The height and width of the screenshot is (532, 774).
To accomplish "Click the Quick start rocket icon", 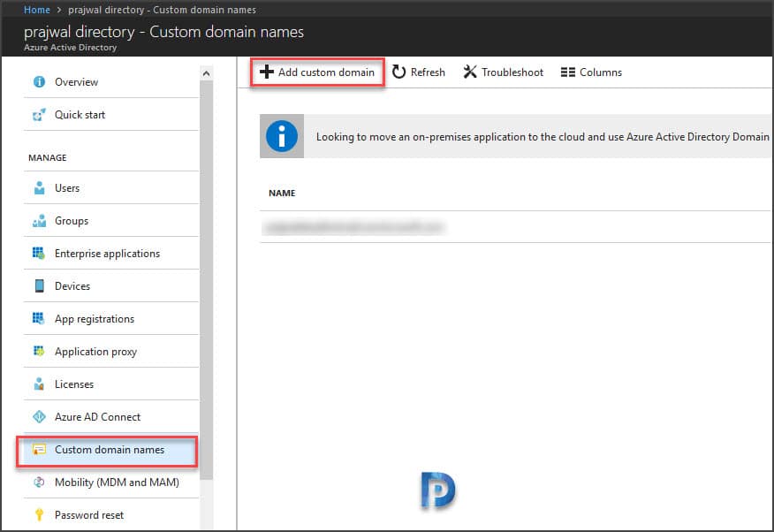I will click(39, 115).
